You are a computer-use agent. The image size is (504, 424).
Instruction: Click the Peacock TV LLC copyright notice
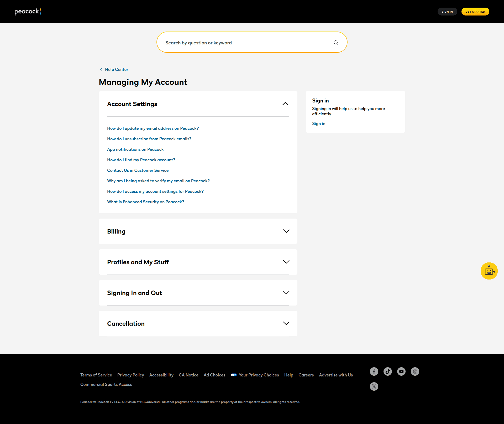(190, 402)
